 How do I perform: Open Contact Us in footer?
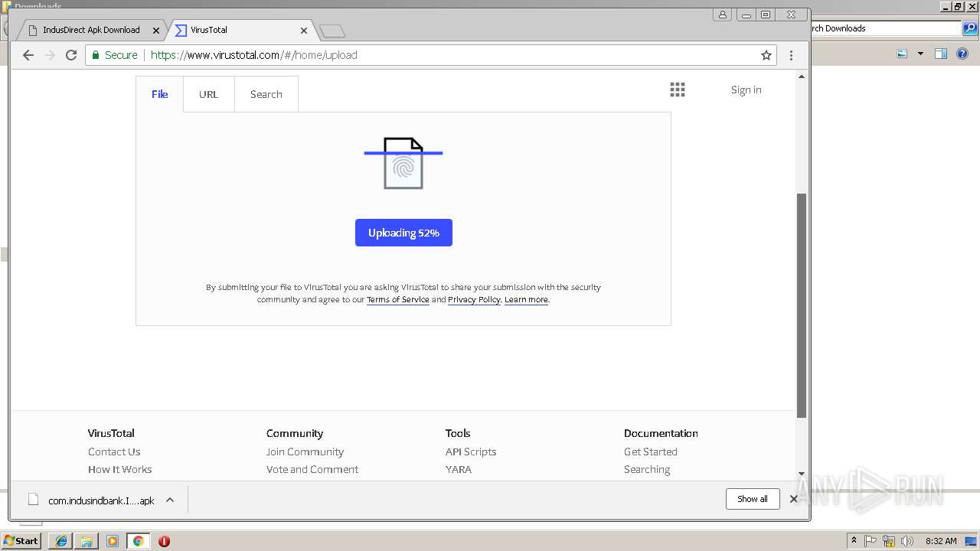(114, 452)
